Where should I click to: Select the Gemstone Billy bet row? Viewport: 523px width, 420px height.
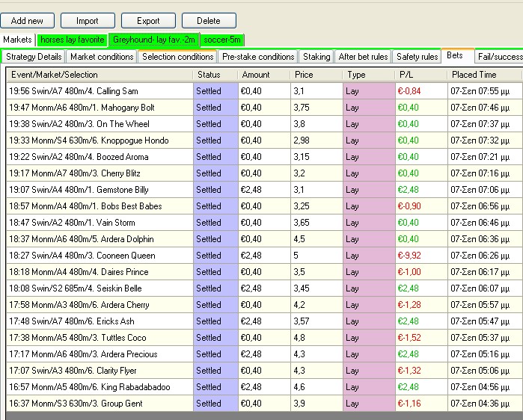point(265,190)
